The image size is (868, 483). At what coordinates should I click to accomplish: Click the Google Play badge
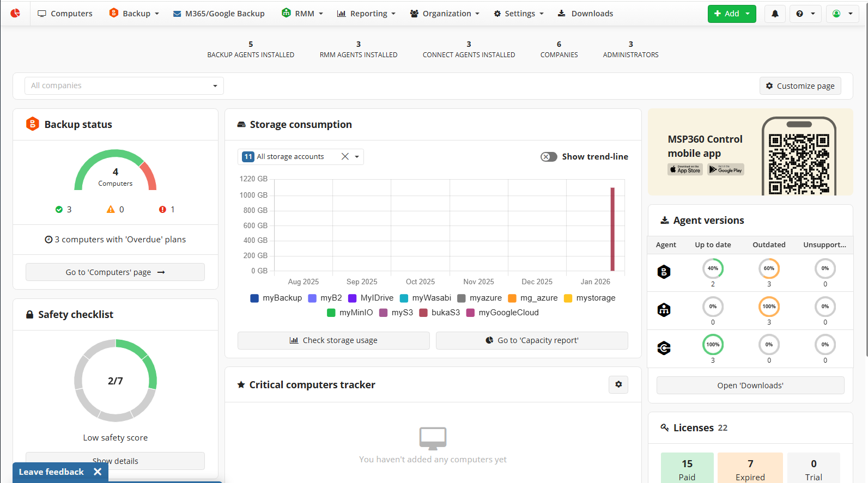click(x=725, y=170)
